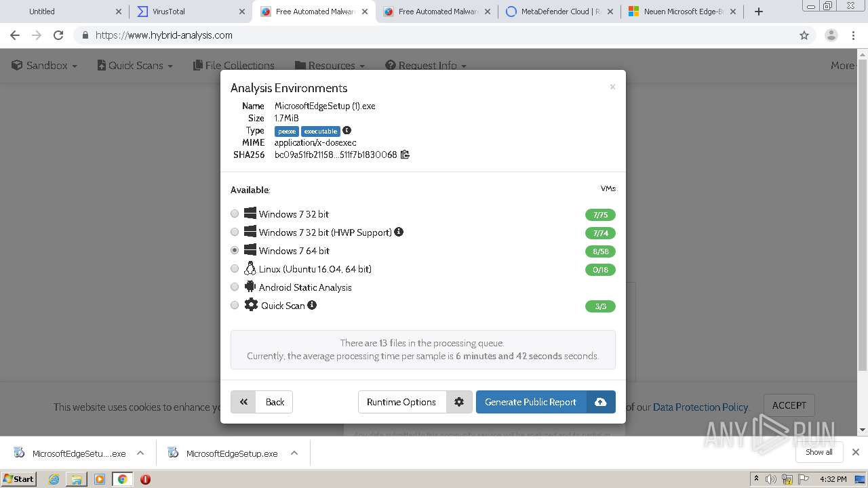Click the 8/58 VM count badge

coord(600,251)
